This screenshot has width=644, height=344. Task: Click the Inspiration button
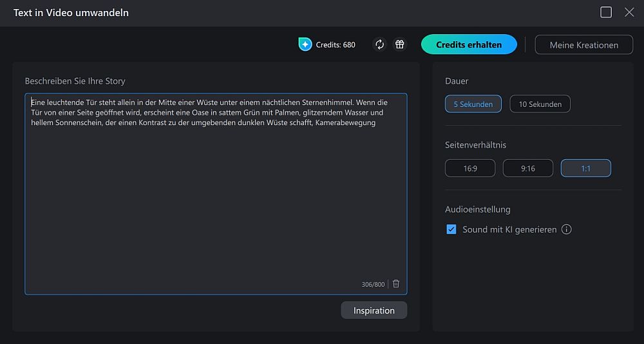[374, 311]
